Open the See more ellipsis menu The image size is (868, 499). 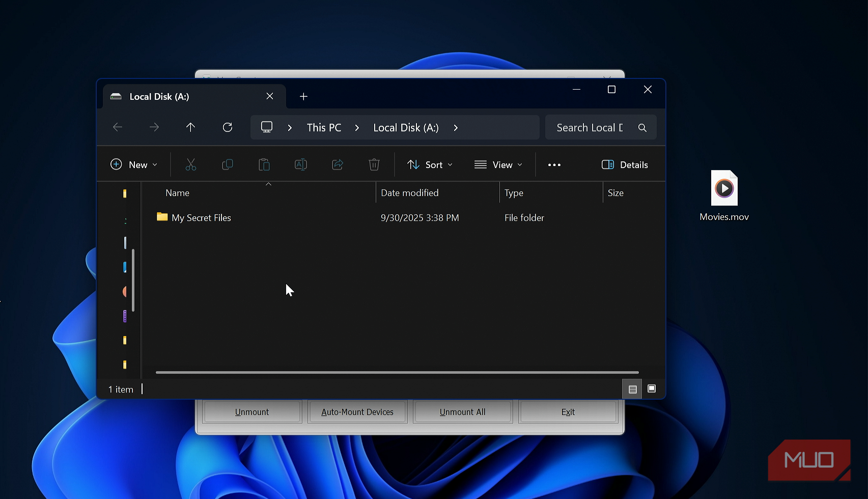pos(554,165)
